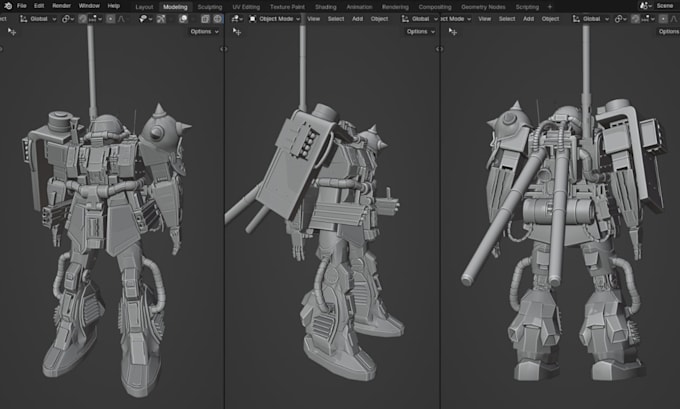Open Select menu in right viewport

(507, 19)
